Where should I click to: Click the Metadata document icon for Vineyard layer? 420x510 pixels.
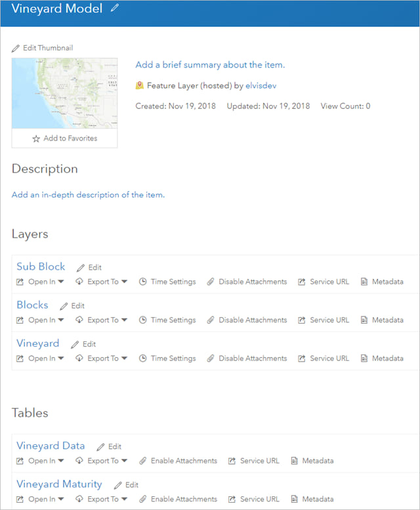coord(364,358)
